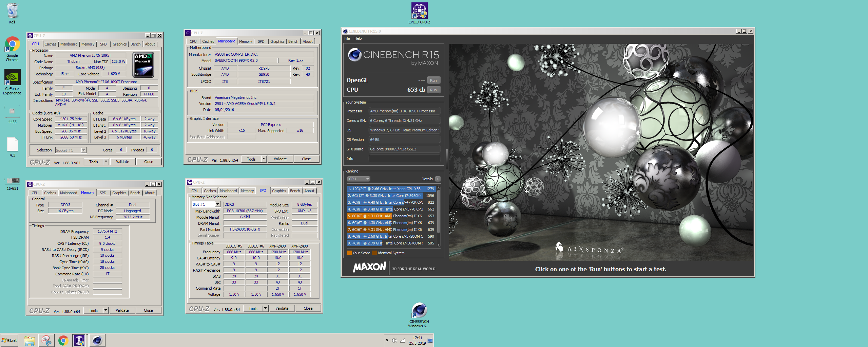Select the Core i7-4770K ranking row
The height and width of the screenshot is (347, 868).
(391, 202)
